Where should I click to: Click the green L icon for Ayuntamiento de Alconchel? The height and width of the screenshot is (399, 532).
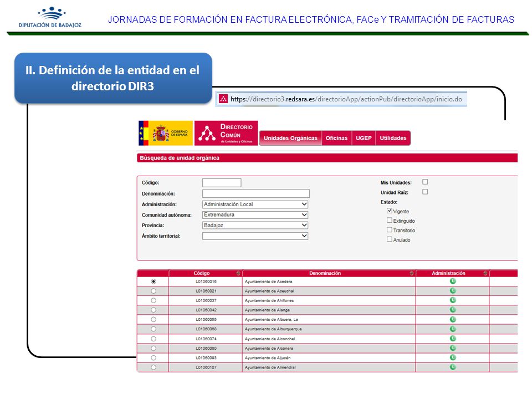pos(453,339)
